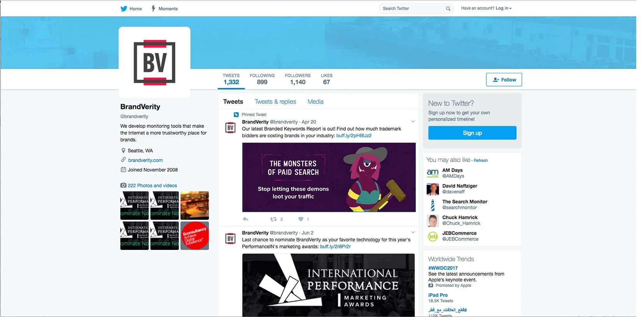Go to Twitter Home bird icon

(x=124, y=9)
